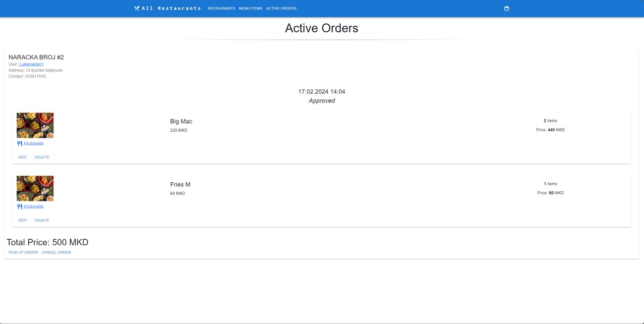Image resolution: width=644 pixels, height=324 pixels.
Task: Go to the Restaurants nav item
Action: click(x=221, y=9)
